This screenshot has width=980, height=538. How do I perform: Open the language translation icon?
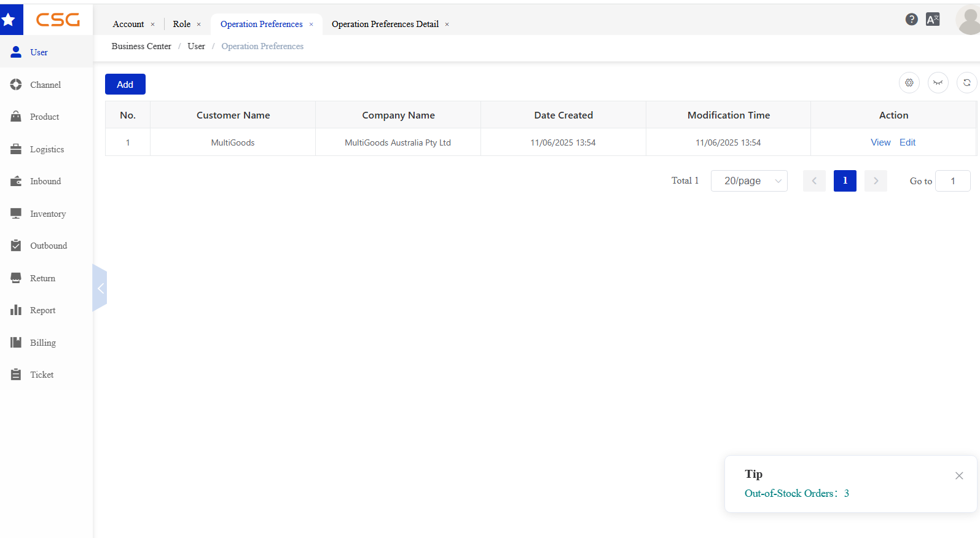click(933, 19)
